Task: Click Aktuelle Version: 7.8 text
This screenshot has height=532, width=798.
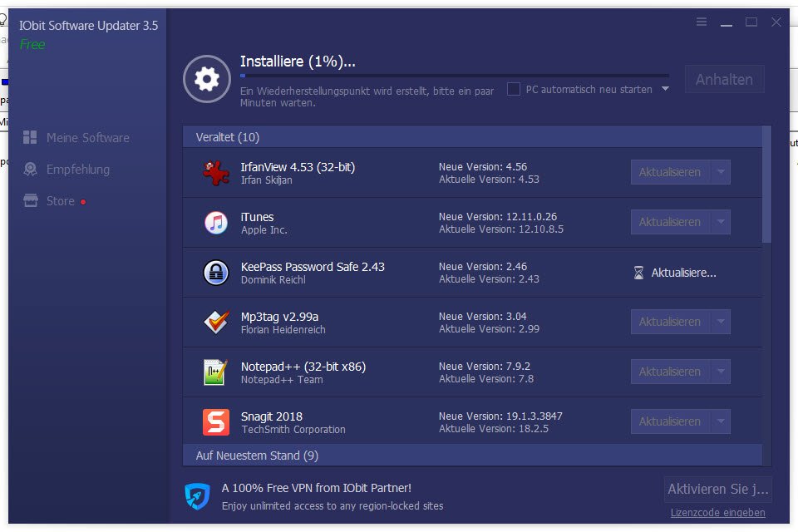Action: coord(486,379)
